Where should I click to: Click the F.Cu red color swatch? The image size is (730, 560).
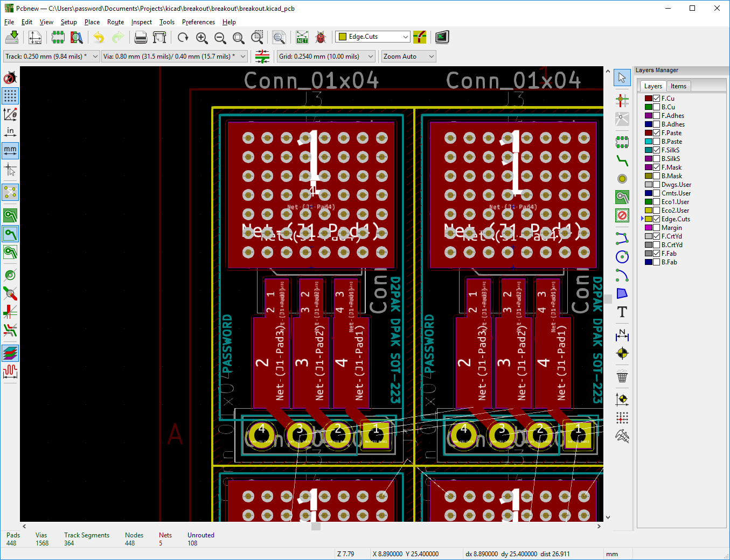(x=649, y=99)
